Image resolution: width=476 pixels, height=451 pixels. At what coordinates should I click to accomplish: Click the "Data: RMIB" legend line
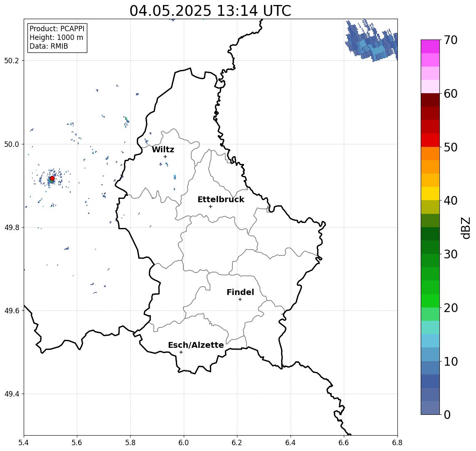49,46
